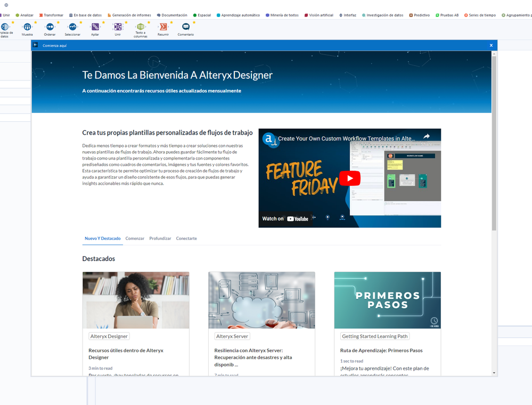Click the Destacados section heading

pos(99,259)
